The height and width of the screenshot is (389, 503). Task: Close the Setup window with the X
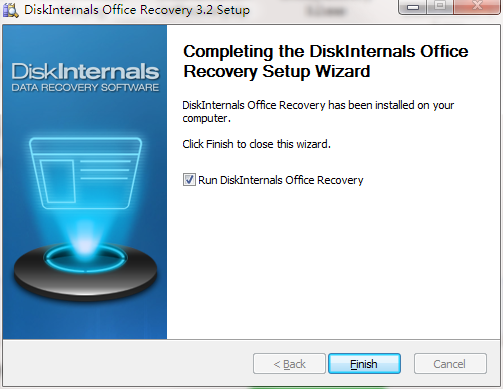pyautogui.click(x=477, y=6)
